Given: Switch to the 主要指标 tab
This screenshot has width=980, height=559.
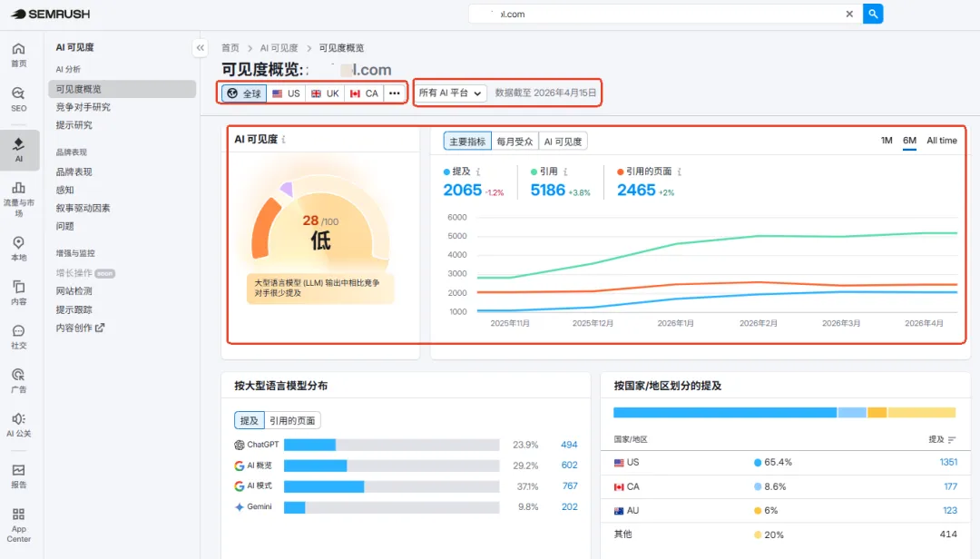Looking at the screenshot, I should click(467, 142).
